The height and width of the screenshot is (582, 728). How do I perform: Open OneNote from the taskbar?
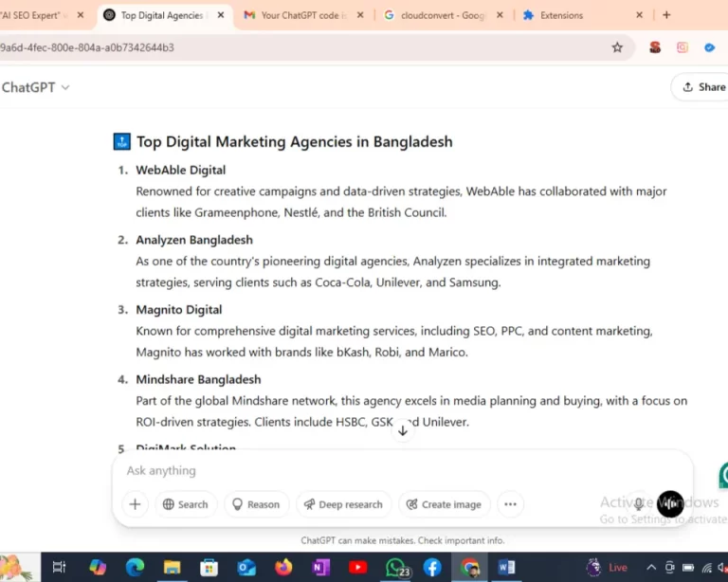click(320, 567)
